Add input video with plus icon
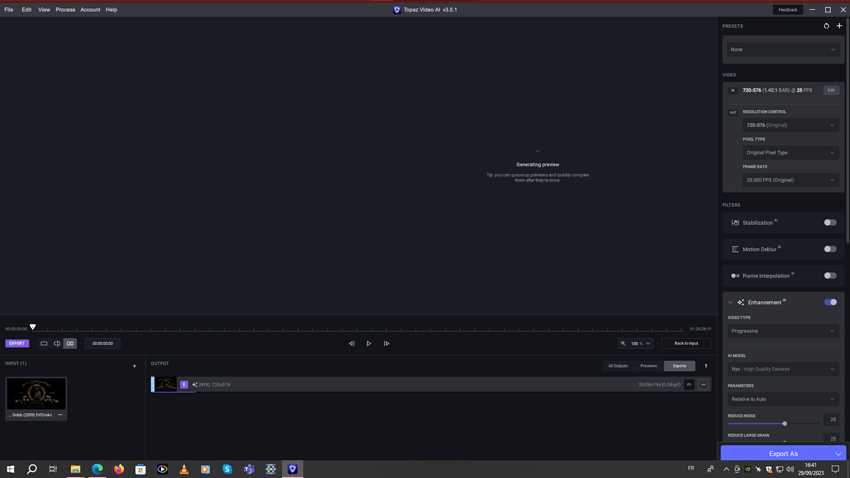The image size is (850, 478). [x=134, y=366]
